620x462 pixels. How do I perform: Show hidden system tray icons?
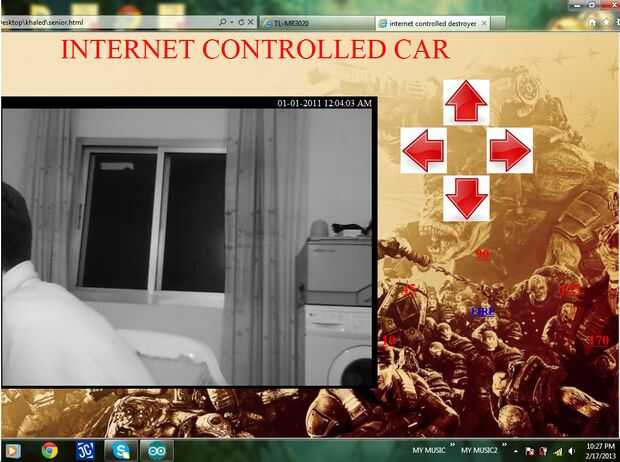[516, 451]
